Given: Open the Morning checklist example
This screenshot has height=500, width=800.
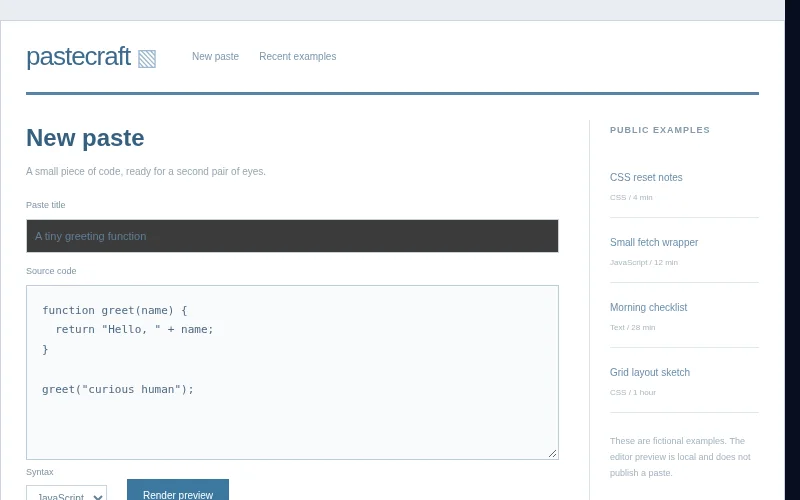Looking at the screenshot, I should (648, 307).
